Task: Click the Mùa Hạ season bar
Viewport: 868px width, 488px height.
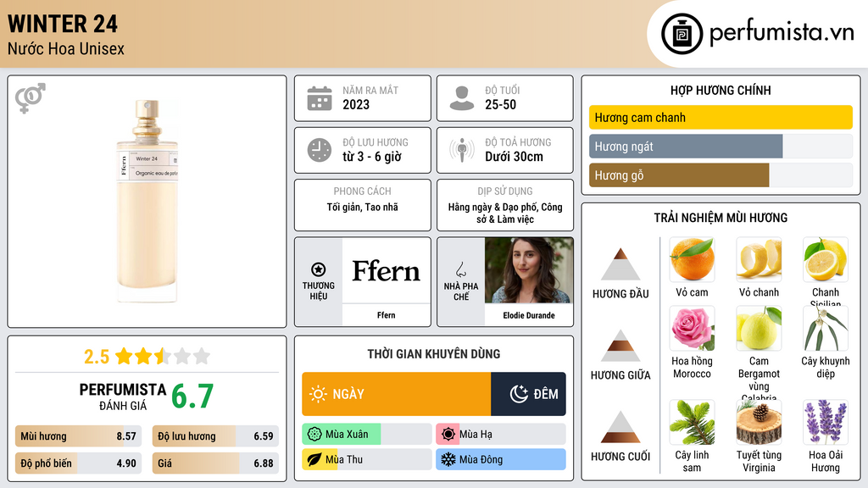Action: (x=501, y=435)
